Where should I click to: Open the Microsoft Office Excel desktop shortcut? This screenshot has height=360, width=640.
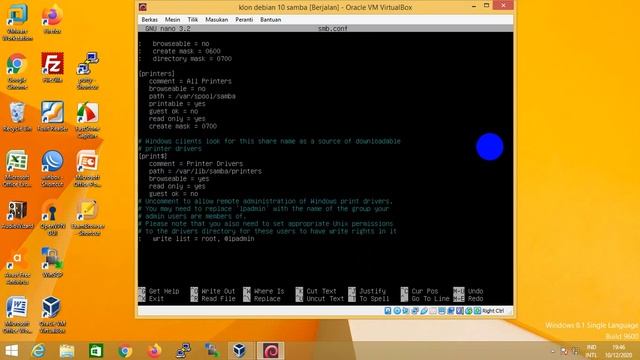tap(17, 169)
